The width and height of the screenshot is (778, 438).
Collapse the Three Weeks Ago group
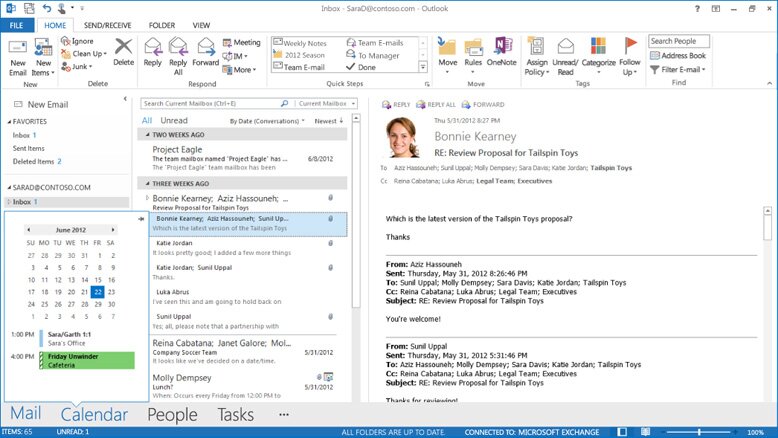(147, 184)
